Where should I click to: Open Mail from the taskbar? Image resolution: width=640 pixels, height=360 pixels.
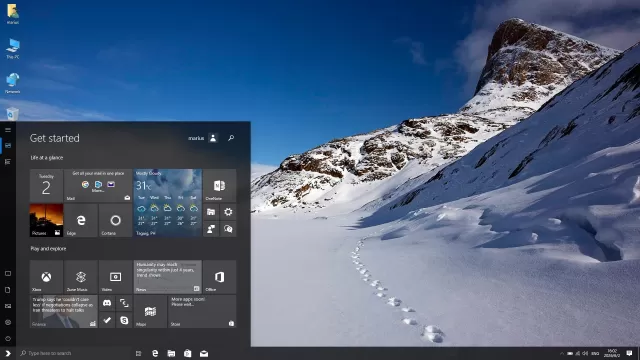(x=204, y=353)
